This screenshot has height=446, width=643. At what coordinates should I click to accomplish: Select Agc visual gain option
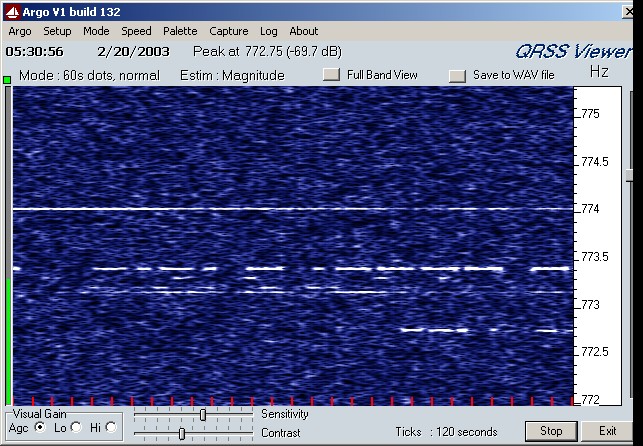40,428
